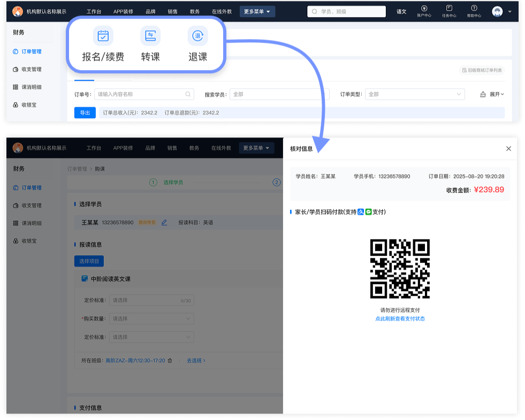Open the user avatar dropdown menu
Screen dimensions: 525x420
[500, 11]
